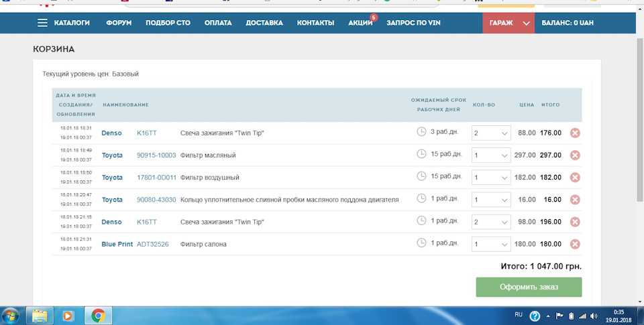Click Toyota brand in Фильтр масляный row
The height and width of the screenshot is (325, 644).
(112, 155)
